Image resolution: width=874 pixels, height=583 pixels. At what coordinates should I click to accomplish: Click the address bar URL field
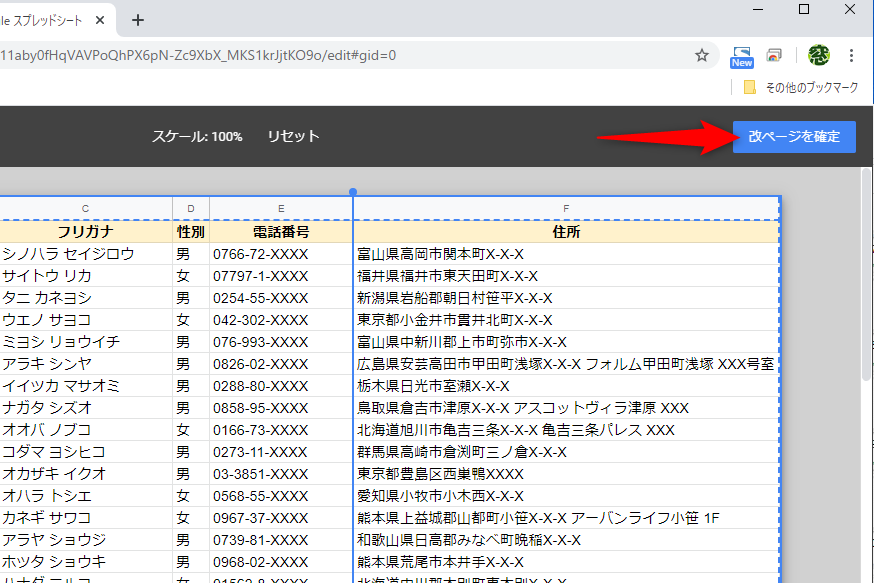tap(300, 57)
